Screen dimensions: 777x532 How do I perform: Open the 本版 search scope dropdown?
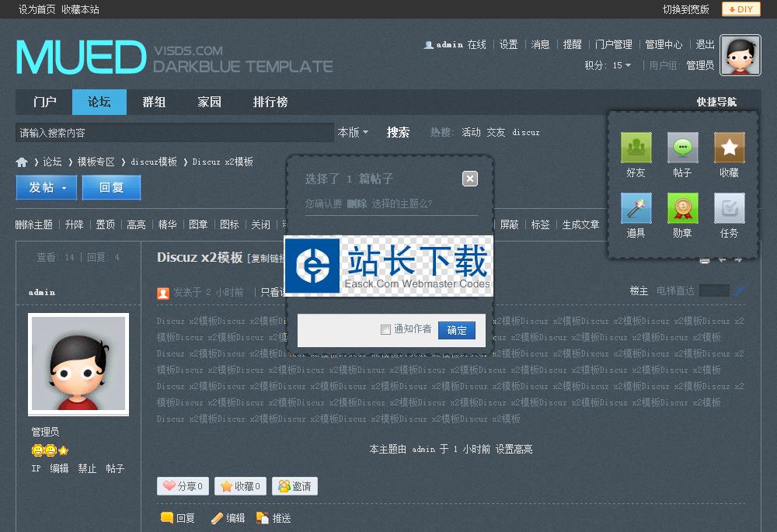pos(353,132)
